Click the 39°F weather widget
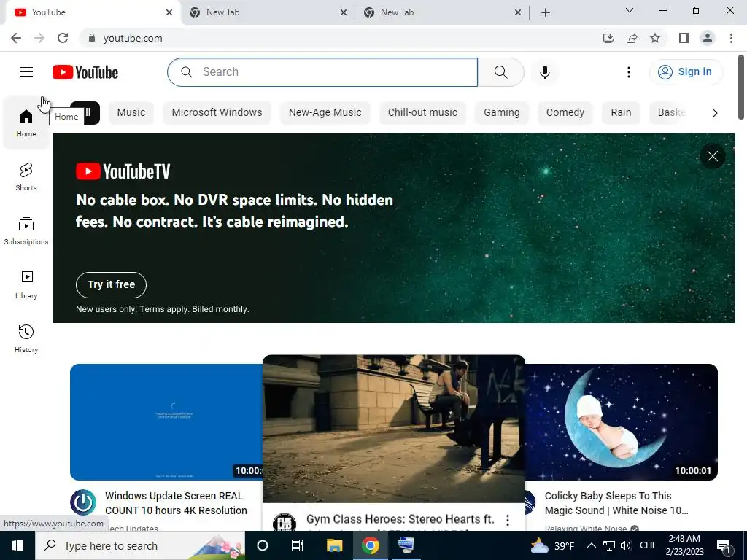 (x=553, y=545)
